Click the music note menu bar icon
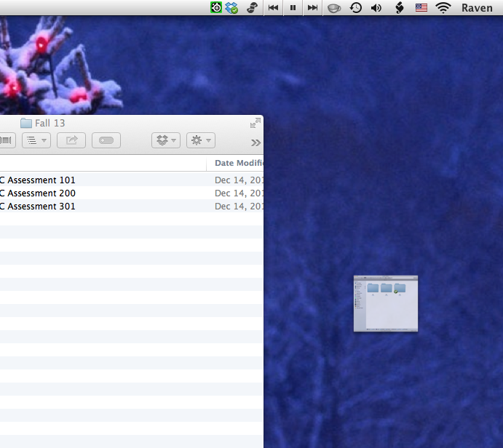Screen dimensions: 503x448 click(252, 8)
